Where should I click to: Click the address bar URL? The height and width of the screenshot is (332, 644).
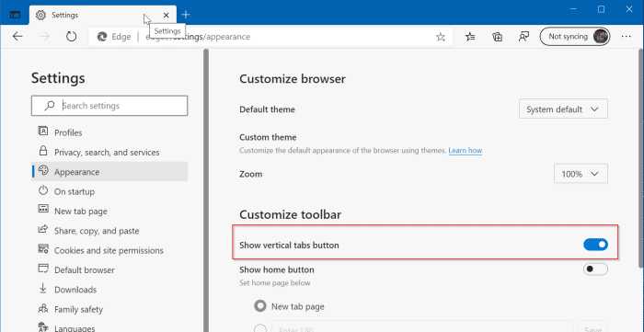click(x=198, y=37)
